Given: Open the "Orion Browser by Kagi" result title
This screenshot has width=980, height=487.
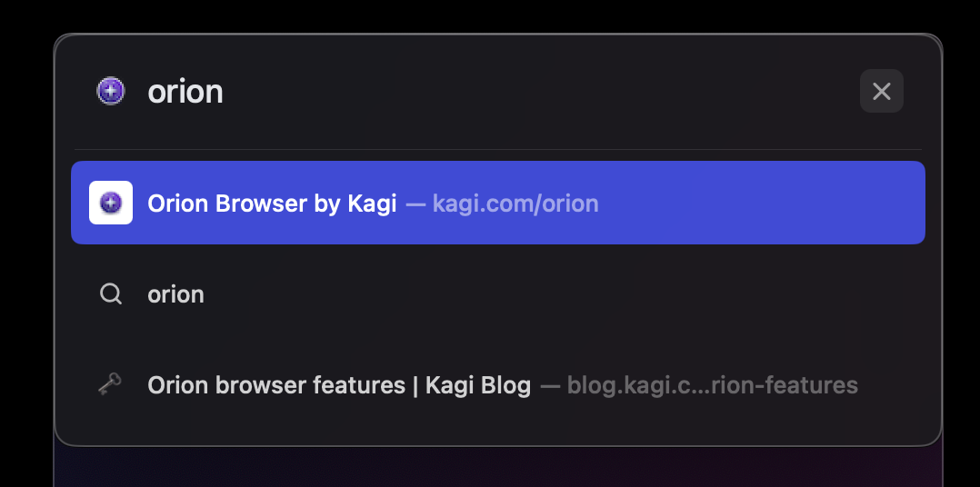Looking at the screenshot, I should [x=272, y=203].
